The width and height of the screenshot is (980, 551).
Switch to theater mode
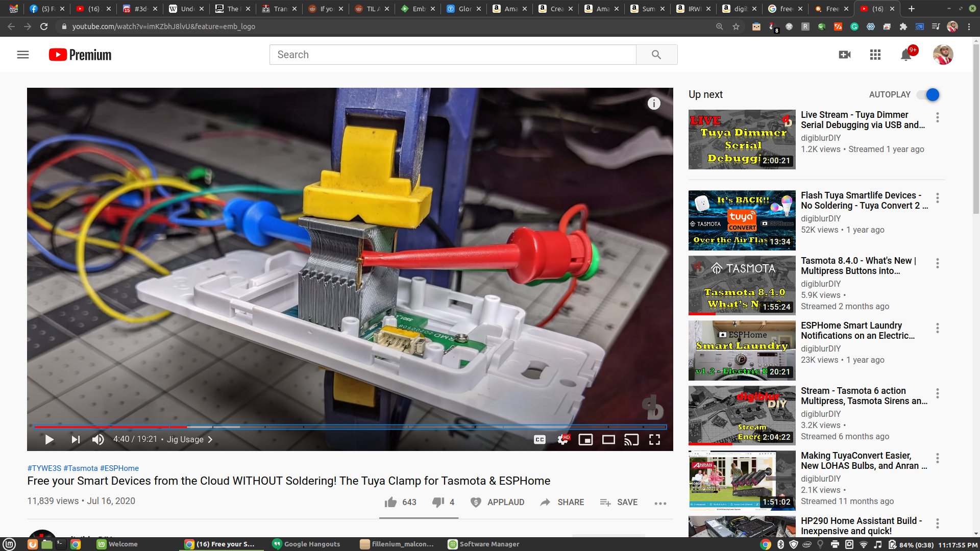tap(608, 439)
